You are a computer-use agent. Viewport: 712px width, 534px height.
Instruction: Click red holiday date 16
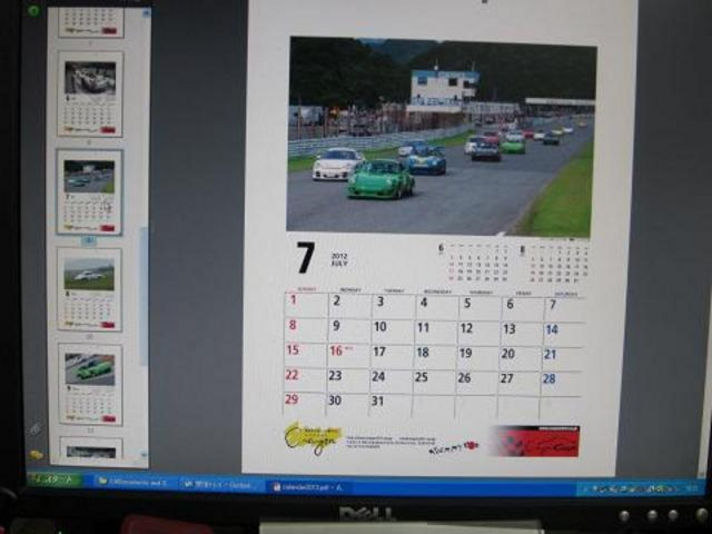point(336,351)
